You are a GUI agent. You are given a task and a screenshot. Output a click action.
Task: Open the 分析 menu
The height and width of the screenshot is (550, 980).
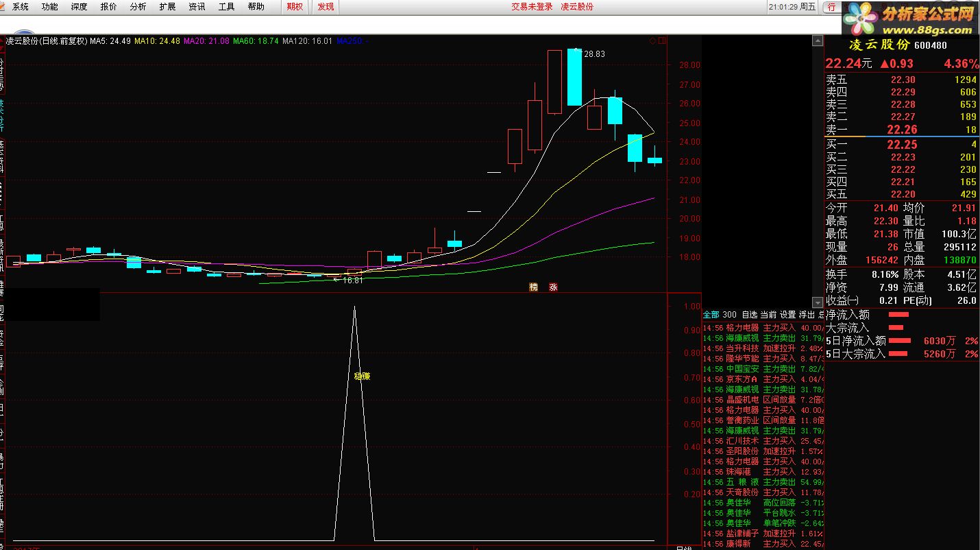(x=138, y=7)
